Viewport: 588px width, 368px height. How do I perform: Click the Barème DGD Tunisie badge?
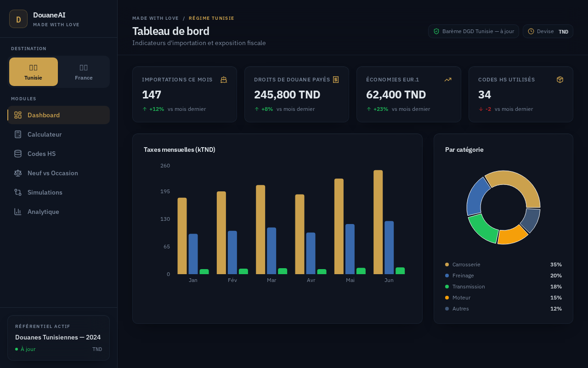click(474, 31)
